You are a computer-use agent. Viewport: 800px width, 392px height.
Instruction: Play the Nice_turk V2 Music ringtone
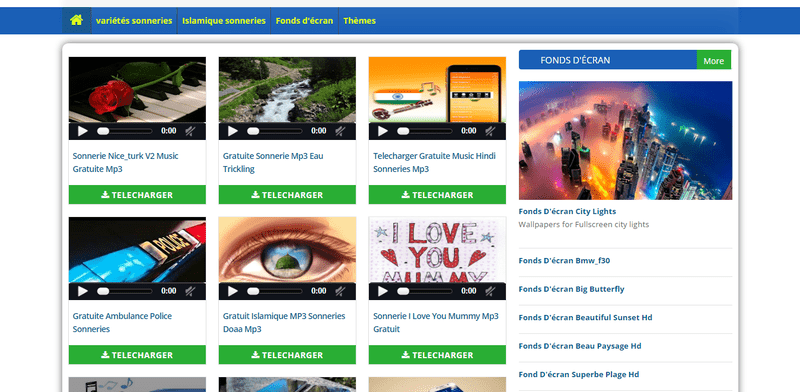coord(83,131)
